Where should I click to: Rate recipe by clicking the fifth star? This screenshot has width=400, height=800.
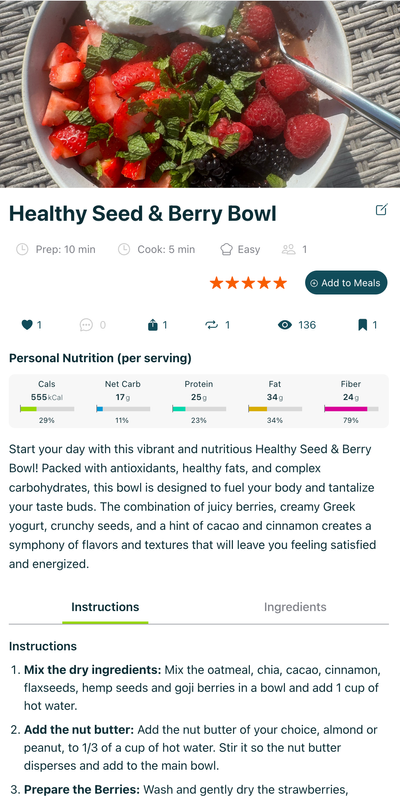(280, 283)
